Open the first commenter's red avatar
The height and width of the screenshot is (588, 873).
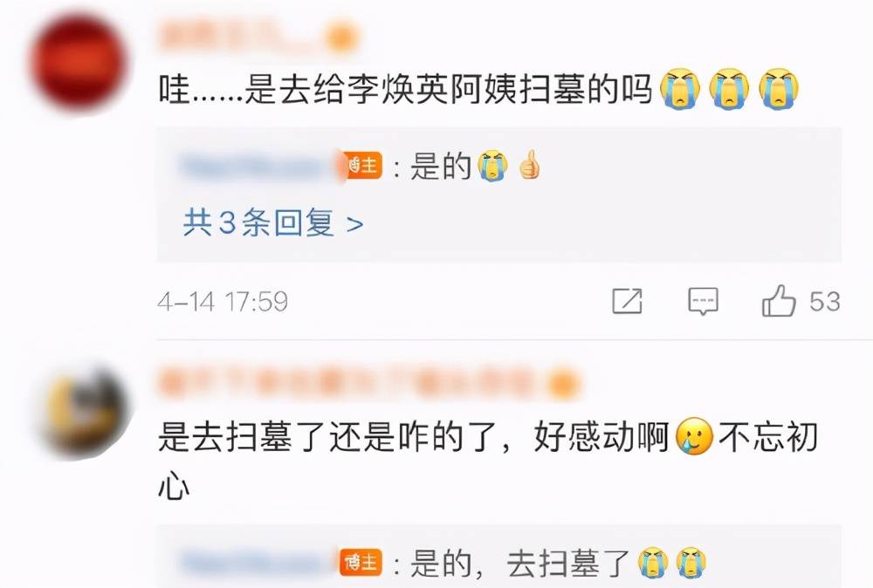point(78,63)
